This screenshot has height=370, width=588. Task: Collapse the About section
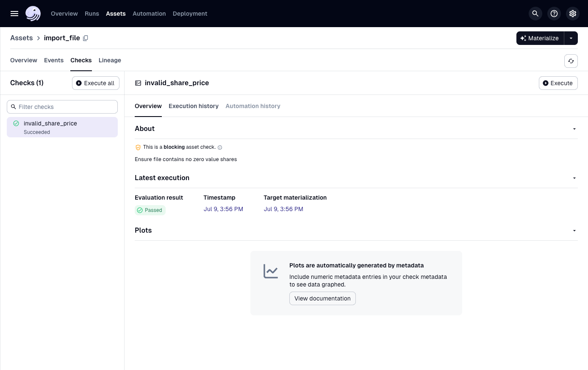(574, 128)
